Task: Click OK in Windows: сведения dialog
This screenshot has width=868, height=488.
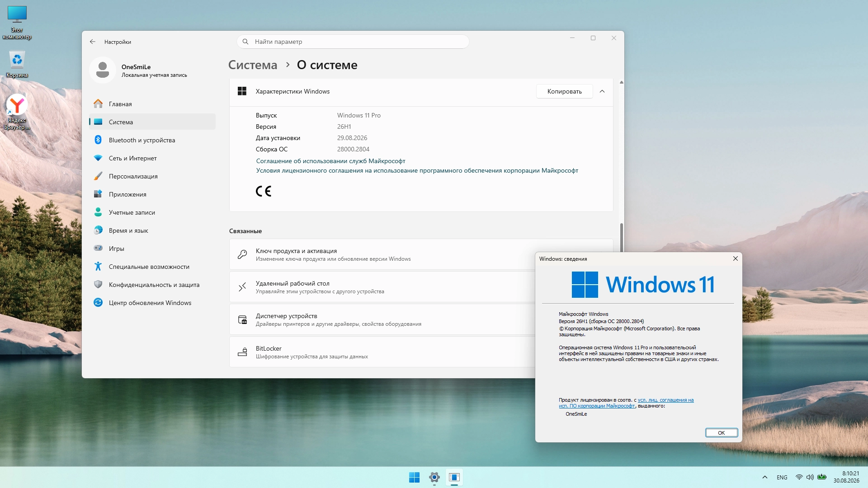Action: click(x=722, y=433)
